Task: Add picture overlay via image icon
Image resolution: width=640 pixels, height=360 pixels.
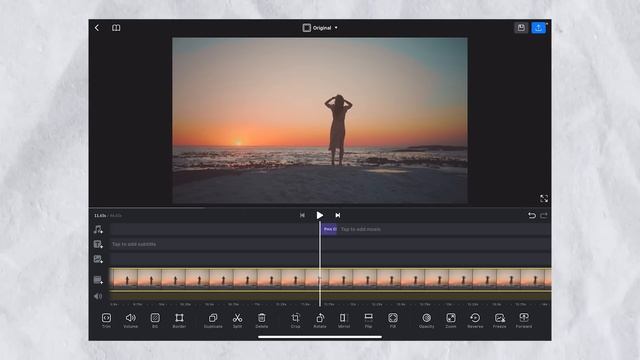Action: click(x=98, y=259)
